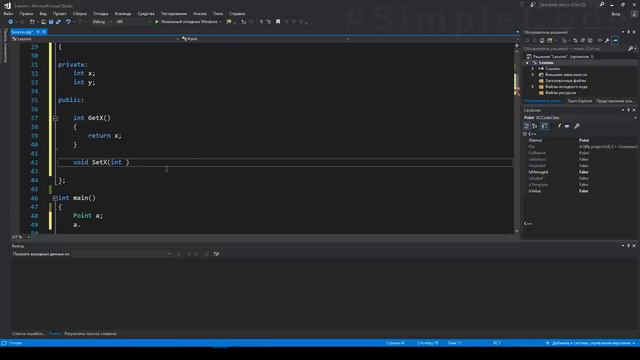Screen dimensions: 640x360
Task: Expand the Внешние зависимости node
Action: (x=533, y=75)
